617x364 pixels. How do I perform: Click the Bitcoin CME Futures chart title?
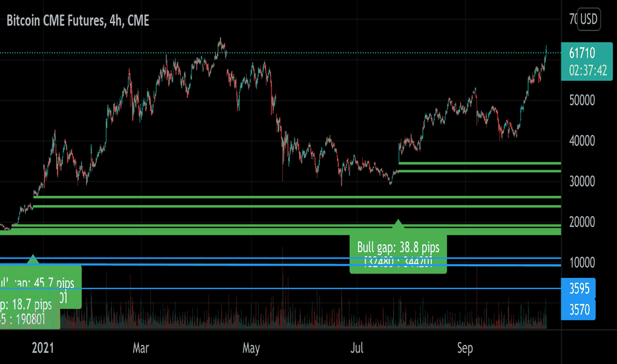click(78, 21)
